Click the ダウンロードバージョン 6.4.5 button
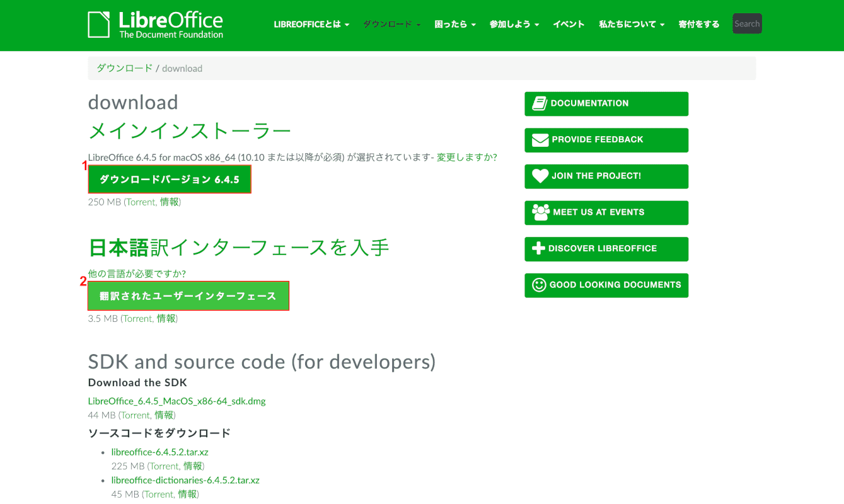The image size is (844, 504). (x=170, y=180)
